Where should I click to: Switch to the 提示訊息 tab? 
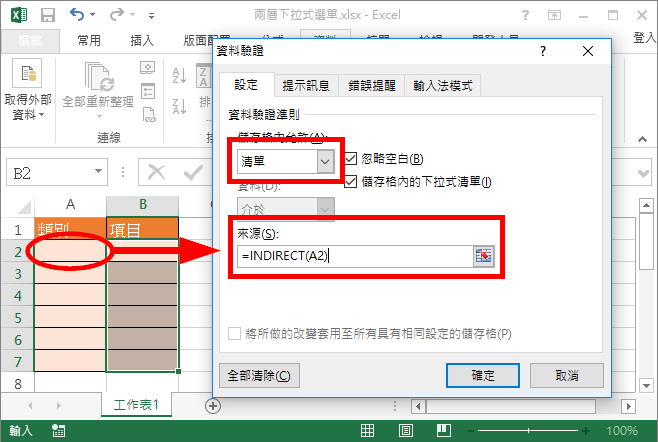pos(306,86)
